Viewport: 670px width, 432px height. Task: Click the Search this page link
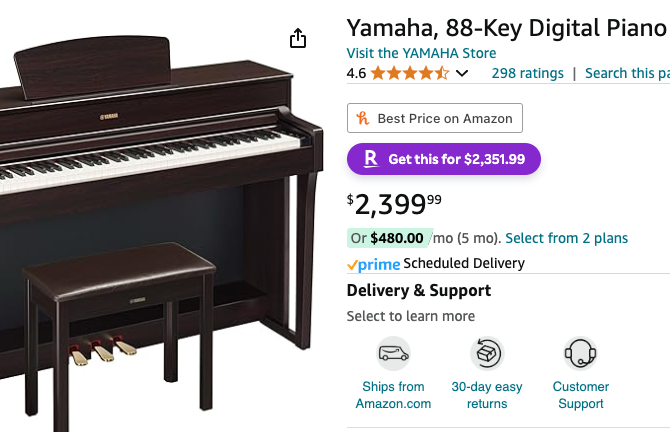click(626, 73)
